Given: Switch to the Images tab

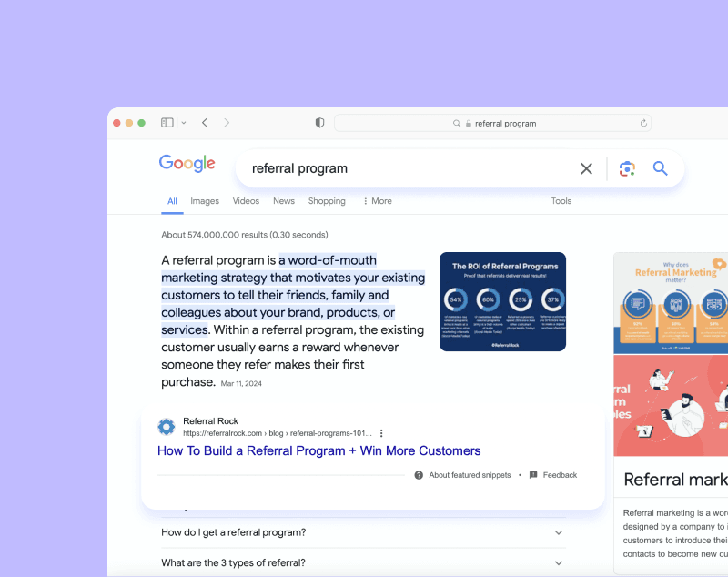Looking at the screenshot, I should click(205, 201).
